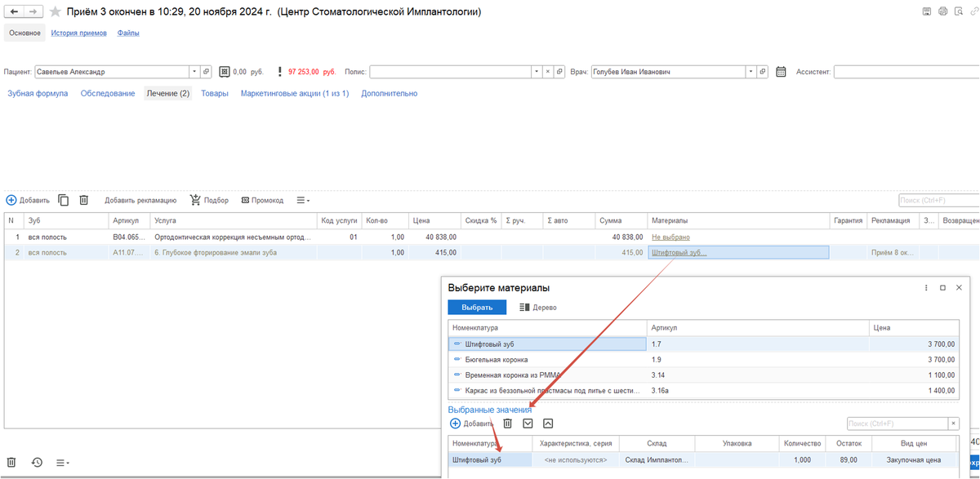Open the treatment toolbar more-actions list menu
This screenshot has width=980, height=479.
tap(303, 200)
